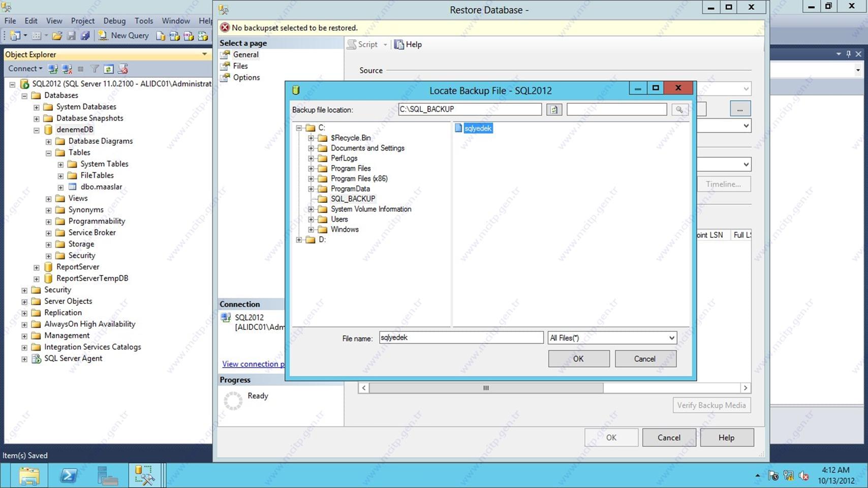Select the Files page in Restore Database
Image resolution: width=868 pixels, height=488 pixels.
240,66
